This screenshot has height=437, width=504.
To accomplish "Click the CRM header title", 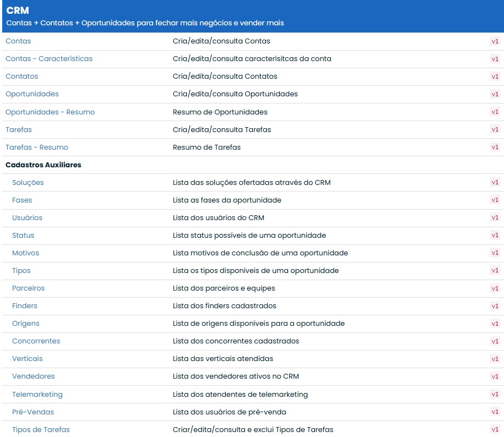I will (18, 10).
